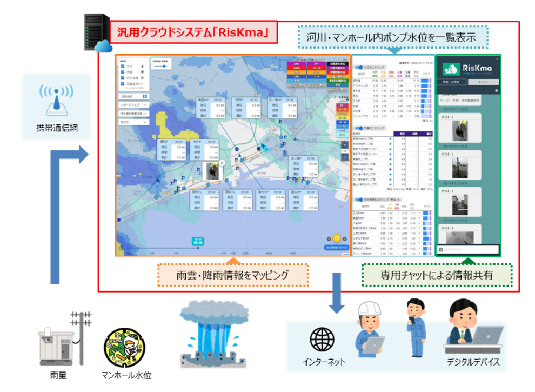Click the dark blue marker on the map's west edge

pyautogui.click(x=119, y=220)
